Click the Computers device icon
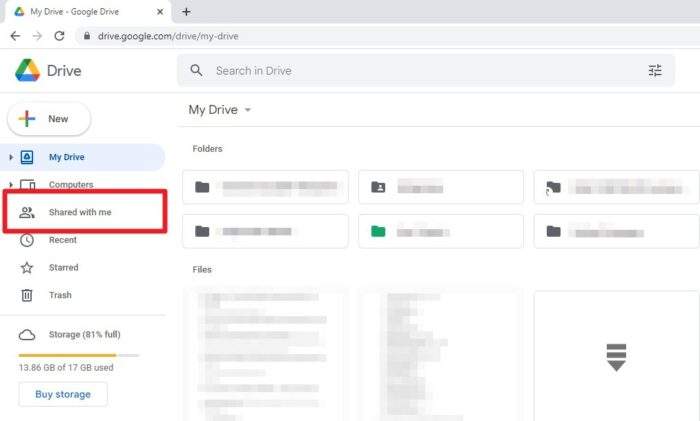Viewport: 700px width, 421px height. (x=28, y=184)
